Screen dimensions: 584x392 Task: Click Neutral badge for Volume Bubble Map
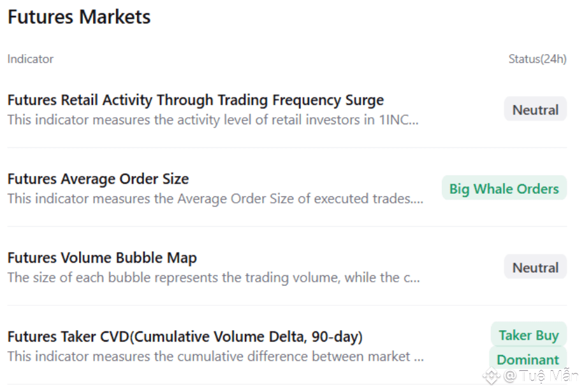[535, 268]
